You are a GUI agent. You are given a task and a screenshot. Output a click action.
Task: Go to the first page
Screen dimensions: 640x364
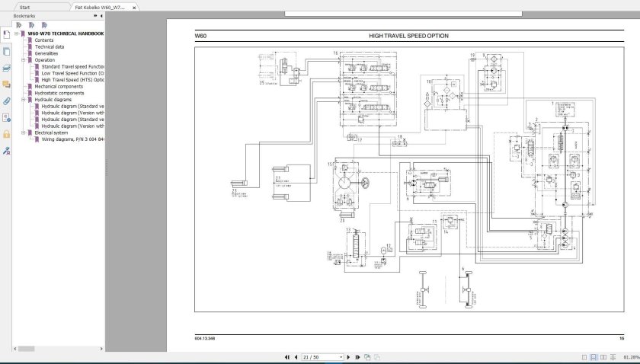[286, 356]
